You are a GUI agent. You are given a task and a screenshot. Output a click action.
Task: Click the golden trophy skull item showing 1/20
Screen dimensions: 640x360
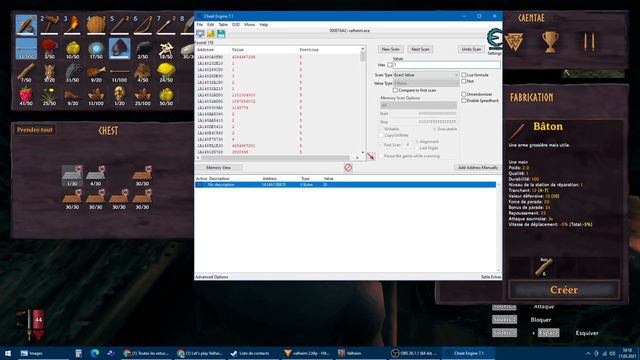pos(119,96)
